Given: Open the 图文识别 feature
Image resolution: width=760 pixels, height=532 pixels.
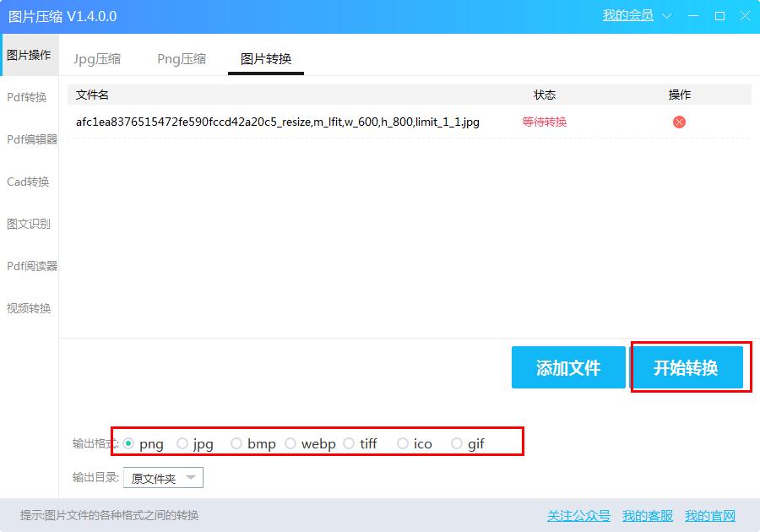Looking at the screenshot, I should coord(30,224).
